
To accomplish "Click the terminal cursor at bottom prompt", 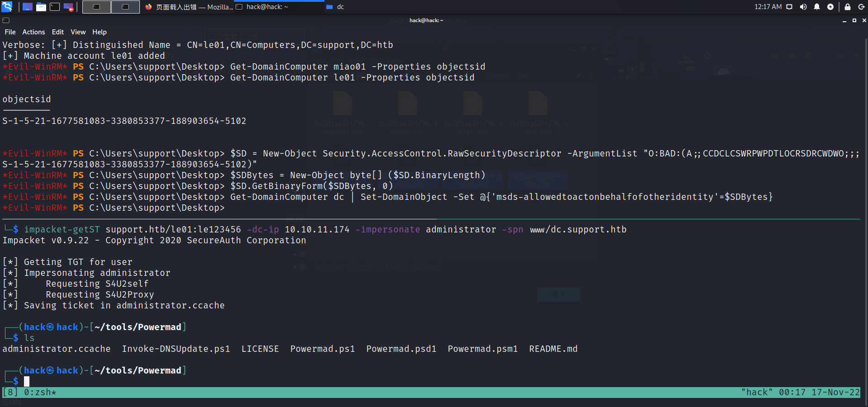I will coord(27,381).
